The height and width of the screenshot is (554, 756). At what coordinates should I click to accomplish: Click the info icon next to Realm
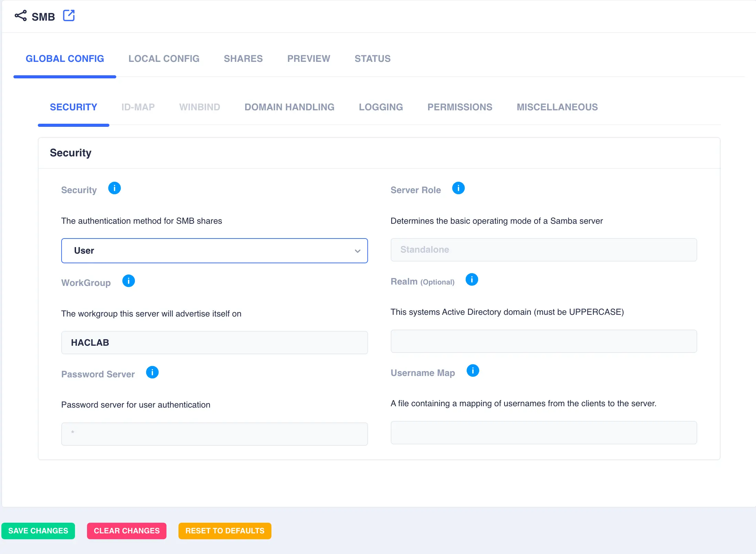[x=472, y=279]
